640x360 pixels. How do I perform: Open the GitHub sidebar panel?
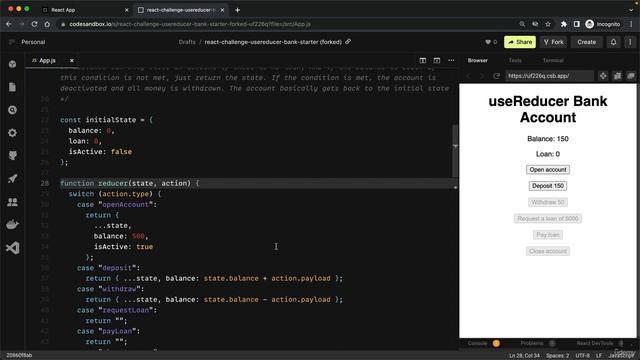point(13,156)
